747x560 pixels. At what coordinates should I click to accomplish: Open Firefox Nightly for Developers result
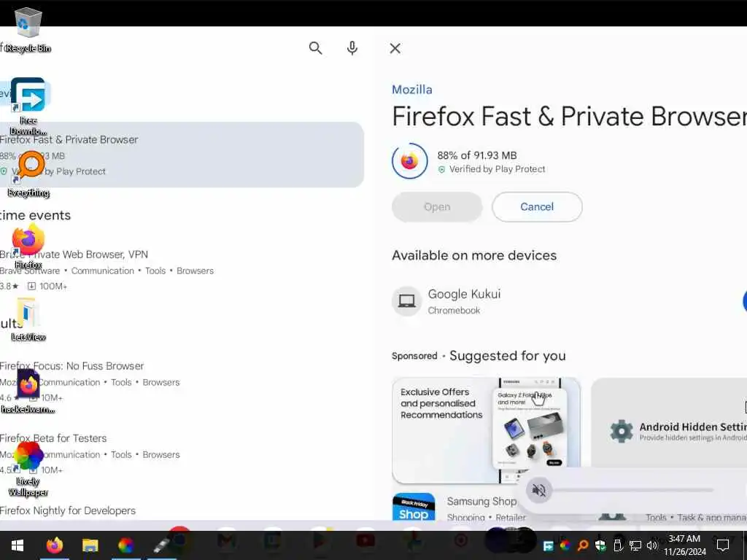coord(68,510)
